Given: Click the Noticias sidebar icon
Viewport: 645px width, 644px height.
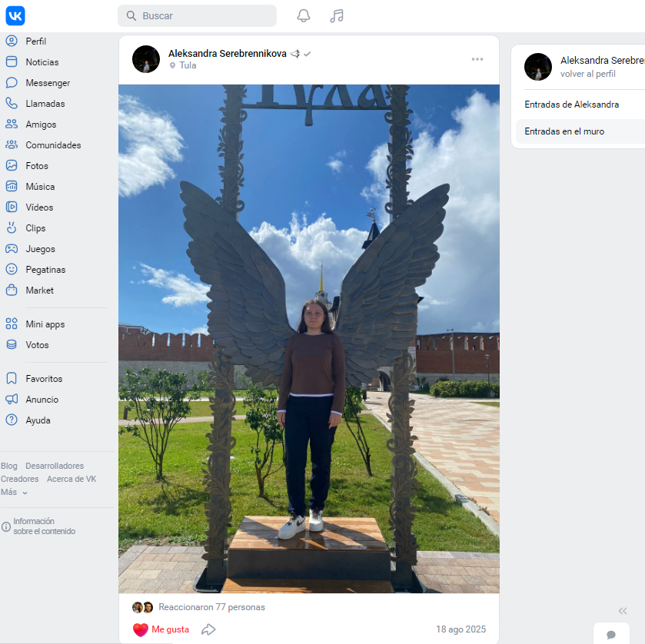Looking at the screenshot, I should [x=12, y=61].
